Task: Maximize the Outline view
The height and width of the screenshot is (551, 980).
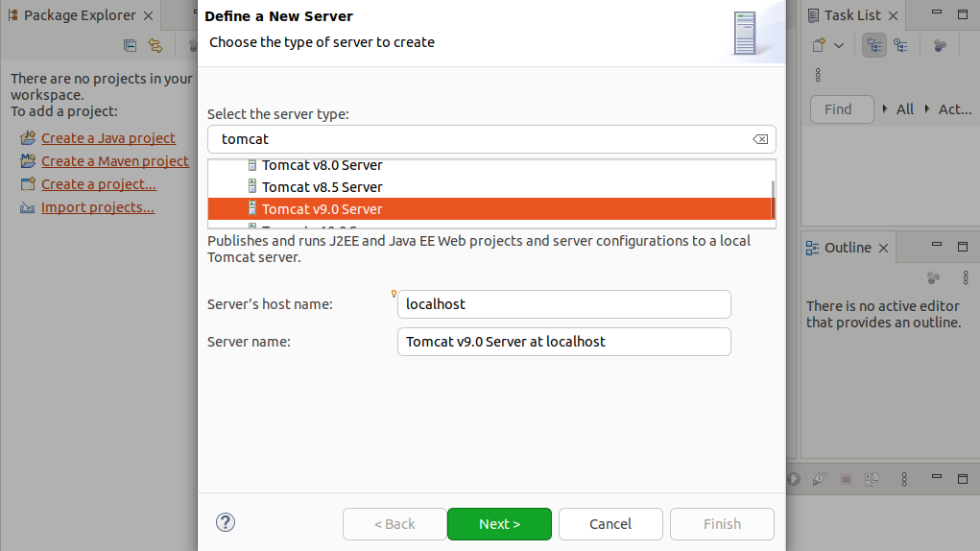Action: tap(963, 247)
